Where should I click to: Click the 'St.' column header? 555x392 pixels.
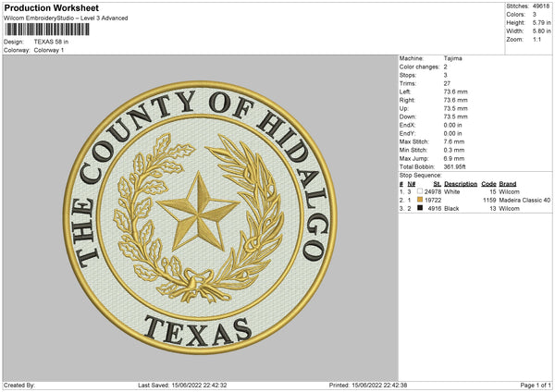[x=438, y=184]
